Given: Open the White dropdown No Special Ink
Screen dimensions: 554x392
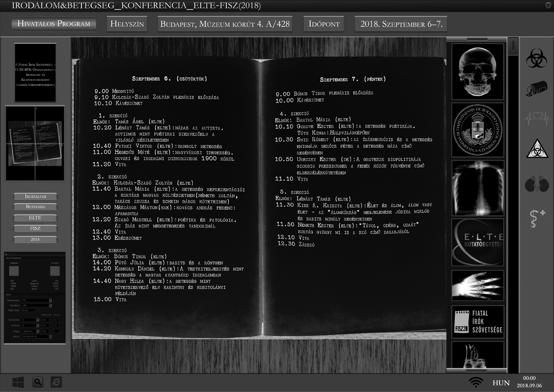Looking at the screenshot, I should point(36,337).
